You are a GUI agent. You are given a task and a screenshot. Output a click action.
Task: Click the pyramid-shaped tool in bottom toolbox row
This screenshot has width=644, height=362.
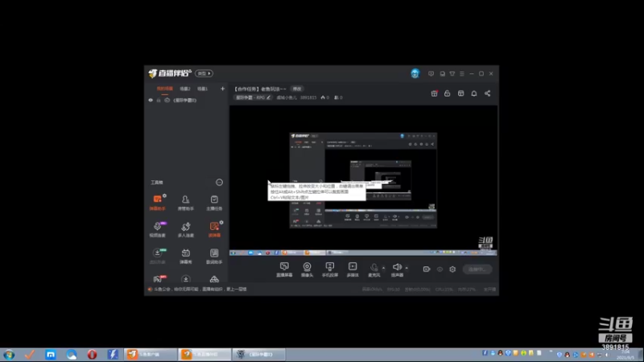click(x=214, y=279)
